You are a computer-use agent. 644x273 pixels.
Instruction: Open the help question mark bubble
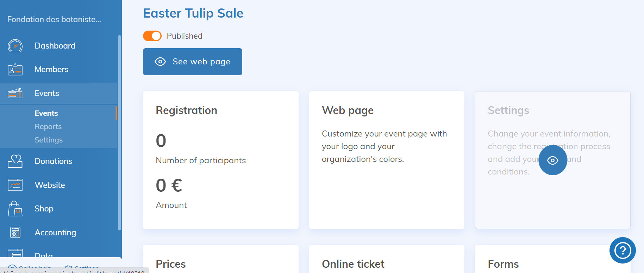[x=622, y=250]
